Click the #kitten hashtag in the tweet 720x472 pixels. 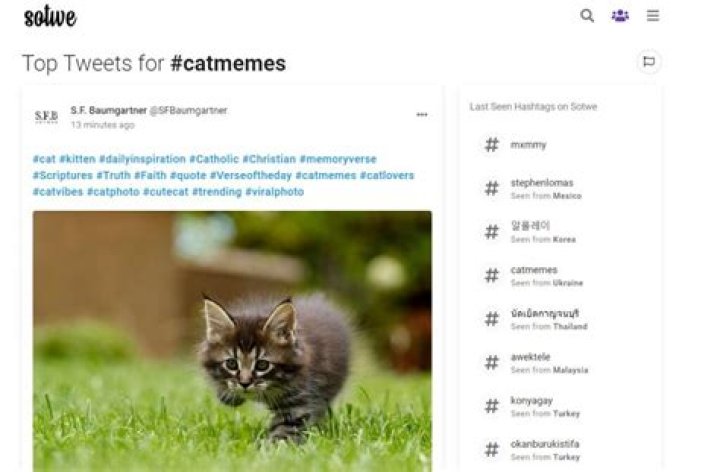76,159
